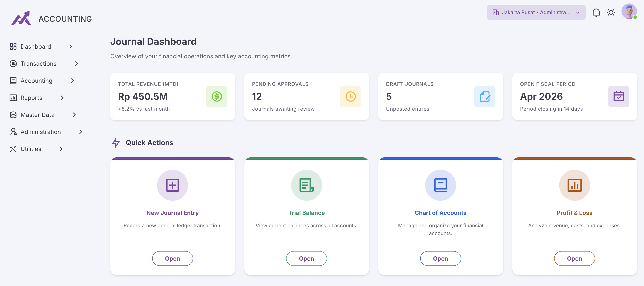Open the notifications bell
644x286 pixels.
596,12
